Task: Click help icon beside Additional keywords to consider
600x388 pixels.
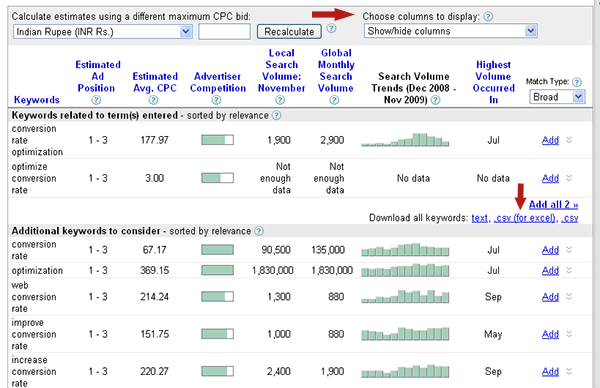Action: (x=259, y=231)
